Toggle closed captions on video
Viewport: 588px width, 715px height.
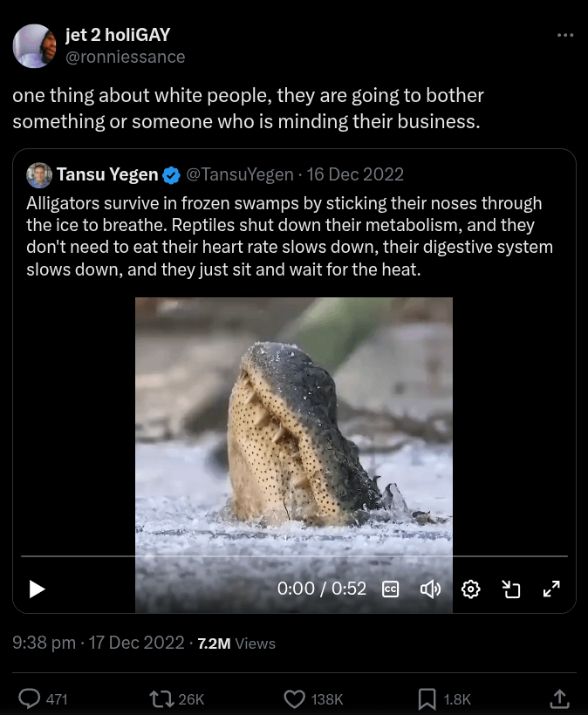click(x=391, y=589)
